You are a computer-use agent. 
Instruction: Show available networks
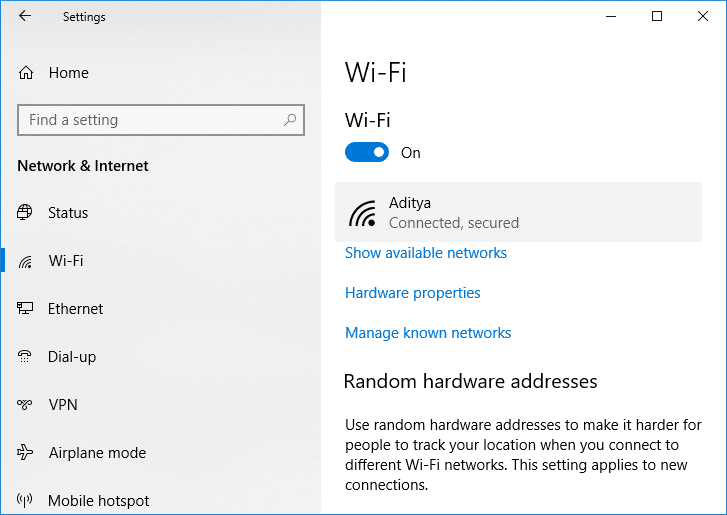point(426,253)
